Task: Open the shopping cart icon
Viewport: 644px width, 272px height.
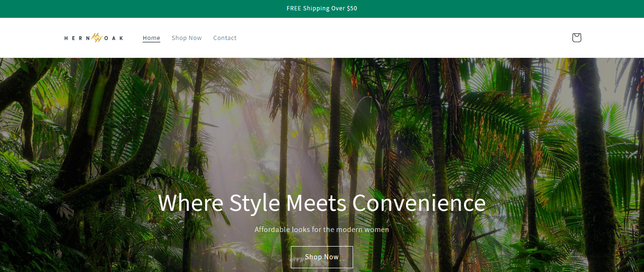Action: 576,38
